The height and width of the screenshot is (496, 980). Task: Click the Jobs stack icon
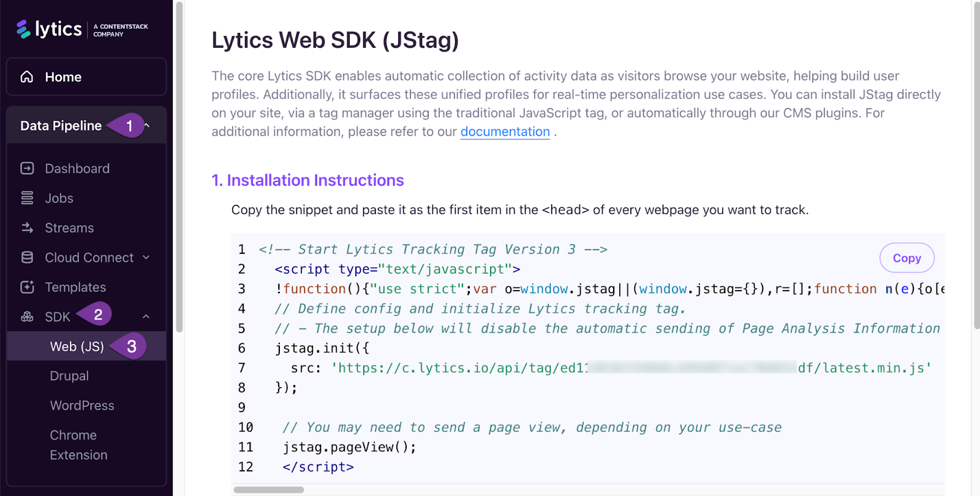[27, 198]
